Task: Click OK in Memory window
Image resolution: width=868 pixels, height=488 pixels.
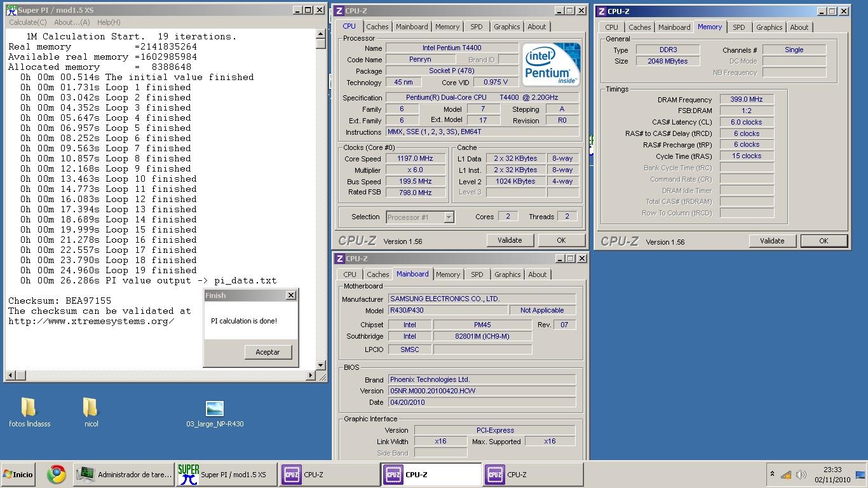Action: tap(824, 241)
